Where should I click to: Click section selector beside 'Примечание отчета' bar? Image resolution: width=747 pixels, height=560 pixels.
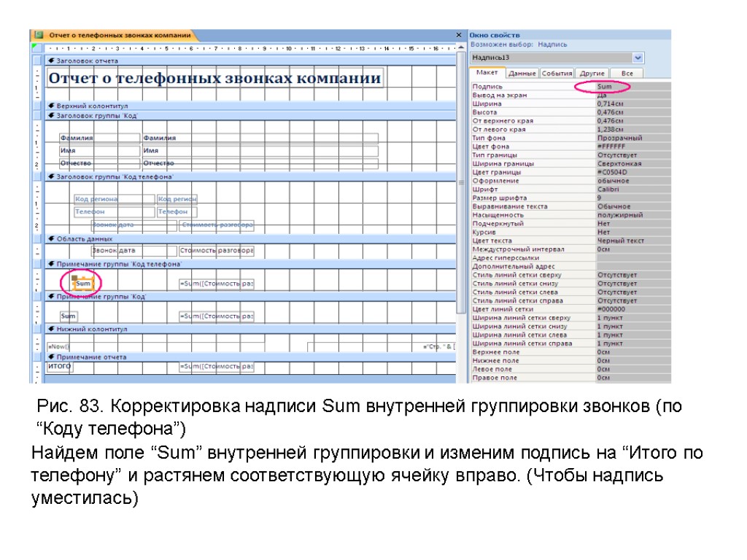[36, 357]
